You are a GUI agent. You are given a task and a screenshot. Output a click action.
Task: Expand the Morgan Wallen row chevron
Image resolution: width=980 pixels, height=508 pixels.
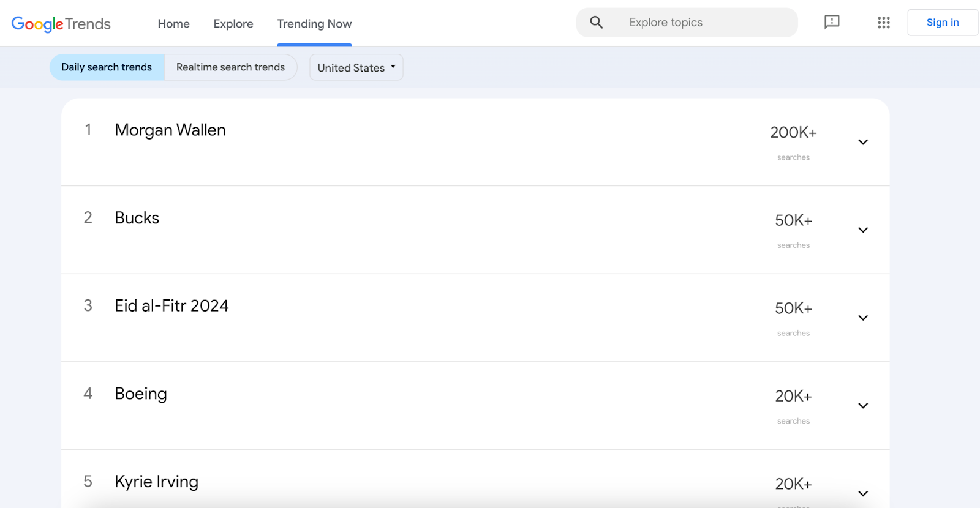(863, 142)
